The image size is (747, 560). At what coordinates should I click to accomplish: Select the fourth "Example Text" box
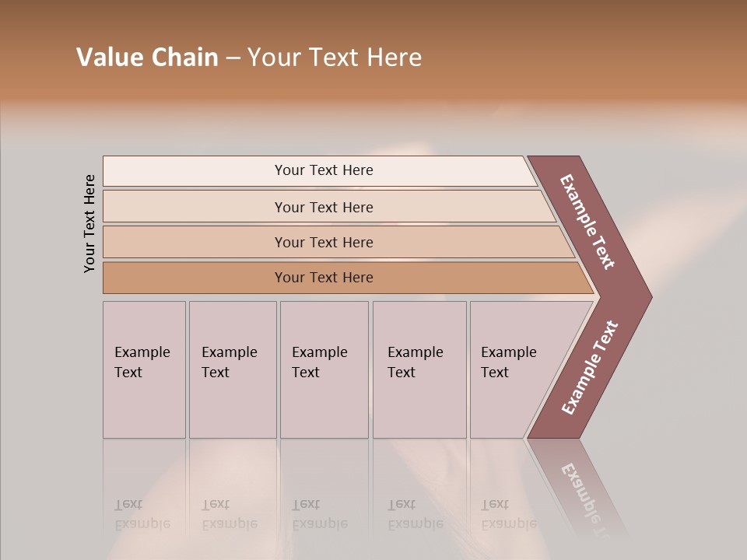[x=419, y=369]
